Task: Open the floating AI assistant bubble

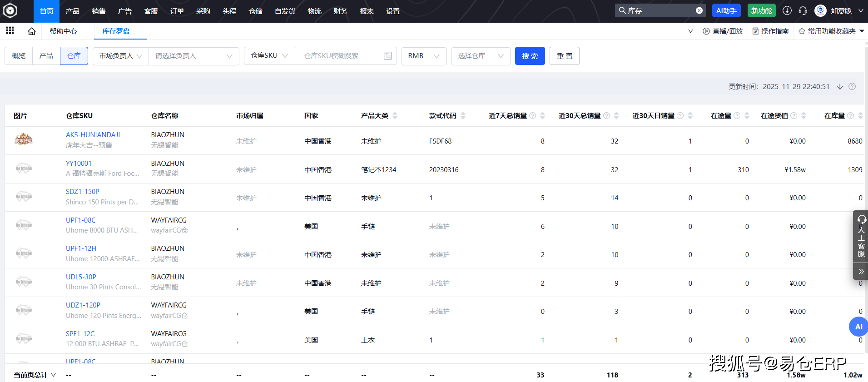Action: click(858, 327)
